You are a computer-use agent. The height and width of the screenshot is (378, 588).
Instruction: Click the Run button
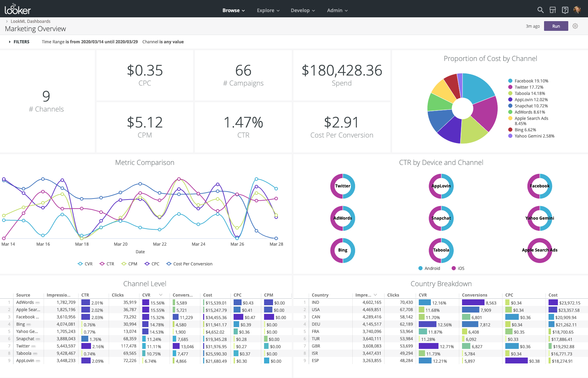point(556,26)
